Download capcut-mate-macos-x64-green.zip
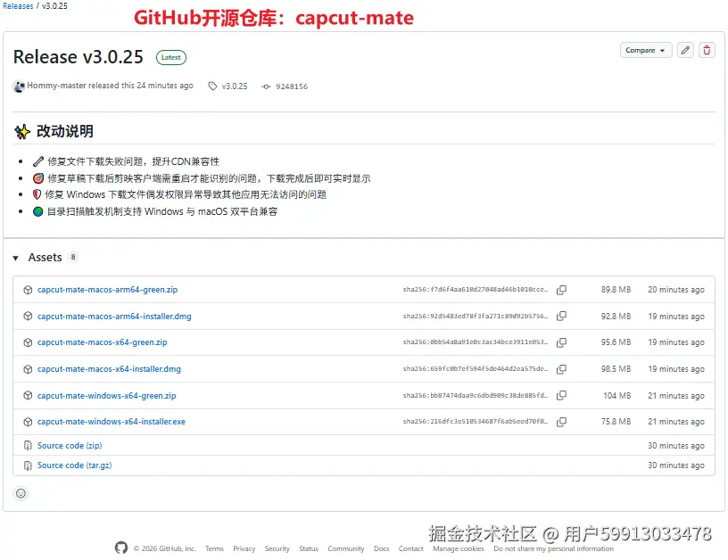The width and height of the screenshot is (728, 560). (102, 342)
